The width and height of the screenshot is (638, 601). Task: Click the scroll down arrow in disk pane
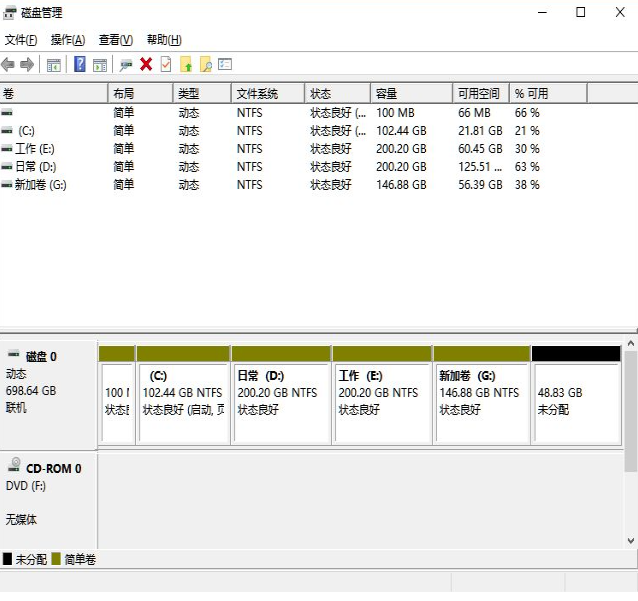630,540
